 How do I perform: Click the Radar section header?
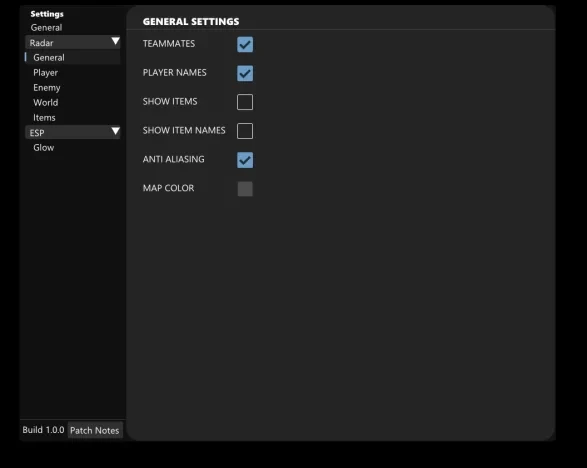coord(73,42)
